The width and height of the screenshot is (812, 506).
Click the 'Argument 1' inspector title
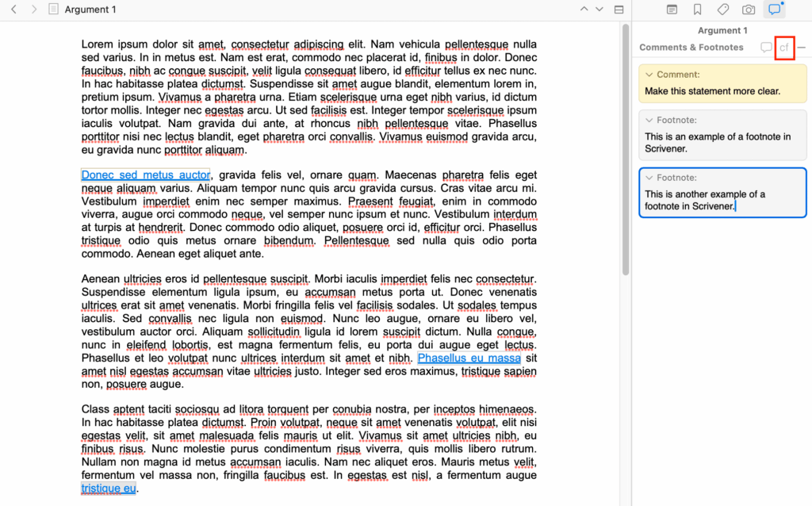click(722, 31)
